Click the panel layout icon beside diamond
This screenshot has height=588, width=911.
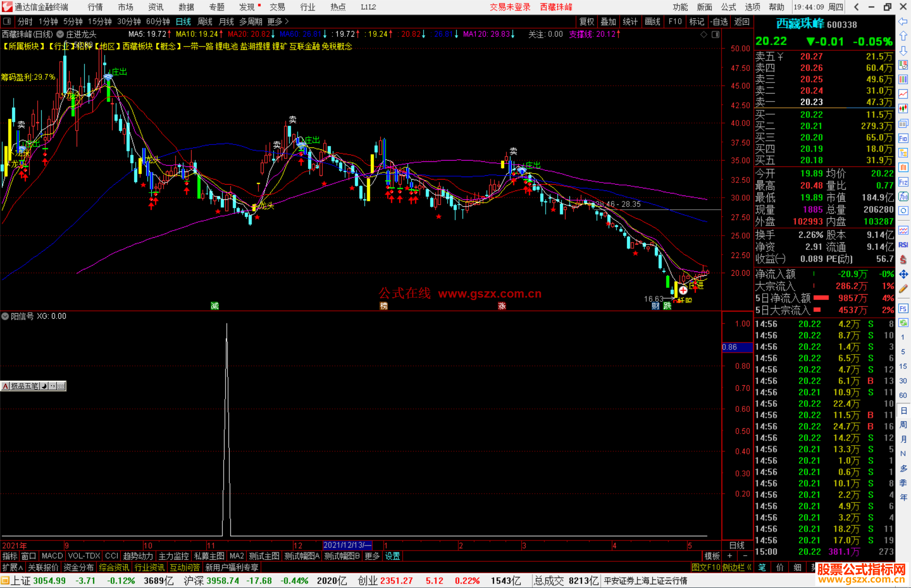click(x=715, y=35)
